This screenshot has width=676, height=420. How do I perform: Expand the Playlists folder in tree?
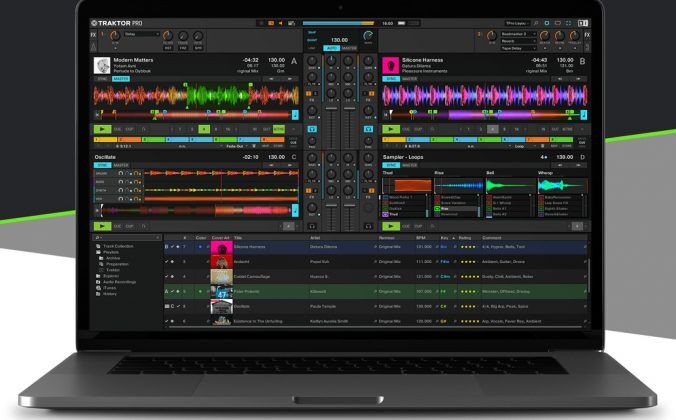110,252
